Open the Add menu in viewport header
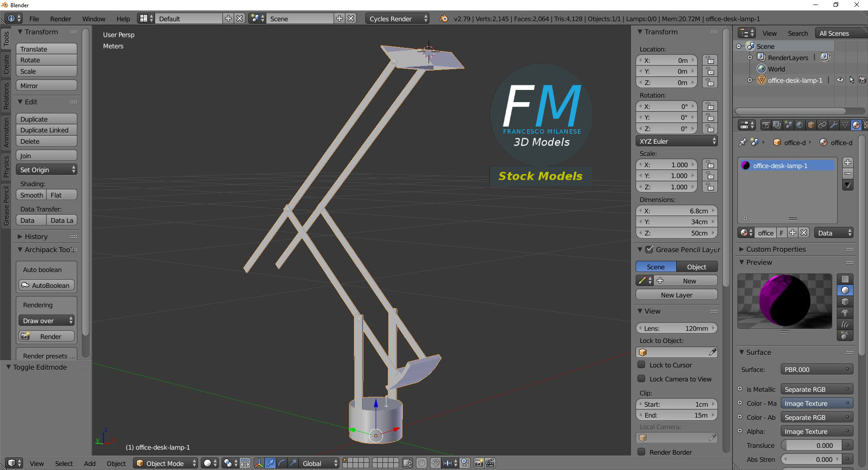This screenshot has width=868, height=470. (x=90, y=463)
